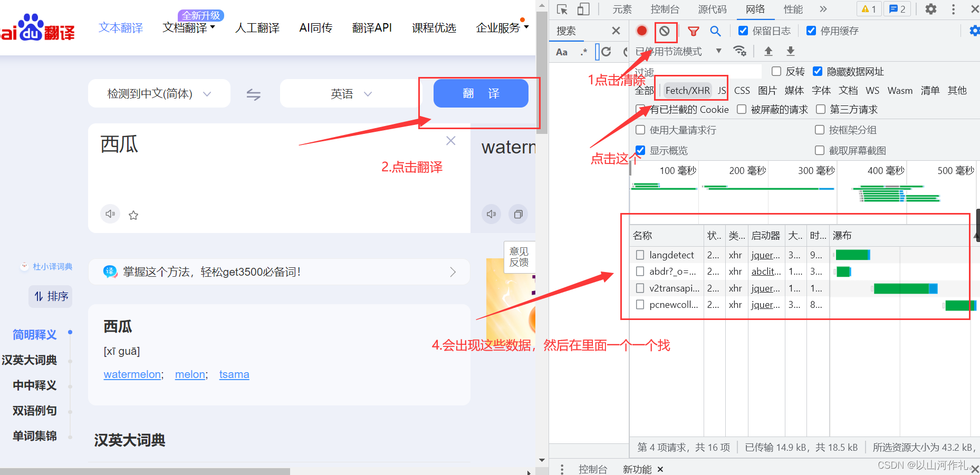The height and width of the screenshot is (475, 980).
Task: Clear the input text 西瓜
Action: click(x=450, y=141)
